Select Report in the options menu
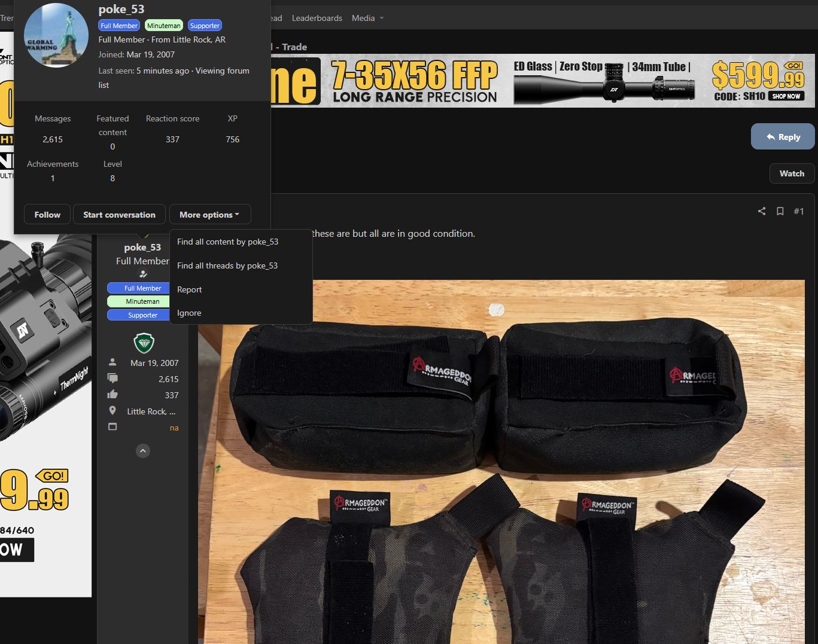Image resolution: width=818 pixels, height=644 pixels. click(189, 289)
